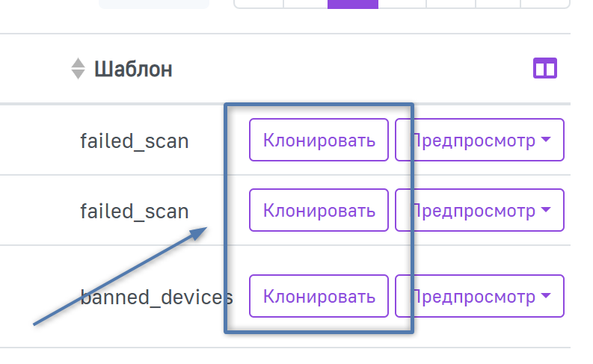Go to page button left of highlighted one
Viewport: 593px width, 364px height.
pos(305,3)
